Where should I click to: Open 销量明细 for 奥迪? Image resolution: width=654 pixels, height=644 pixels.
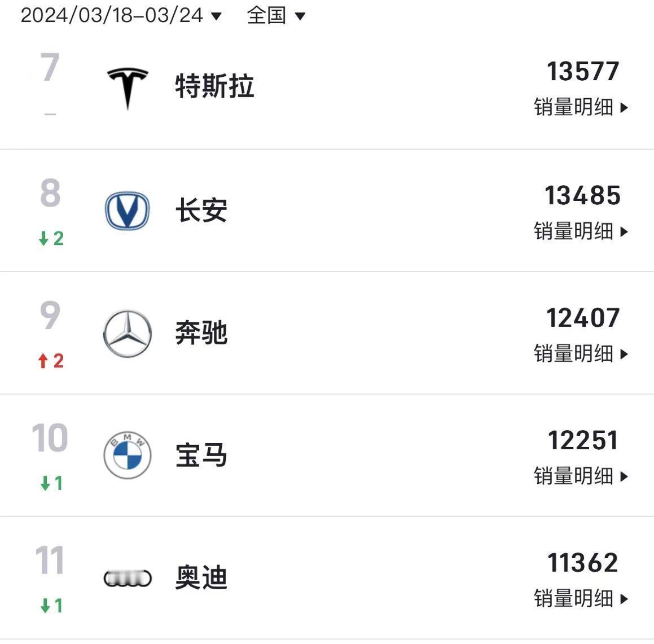[x=581, y=598]
